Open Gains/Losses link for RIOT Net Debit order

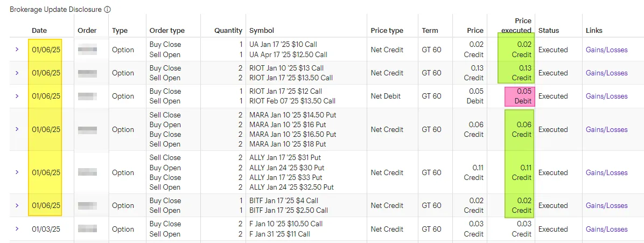click(x=607, y=96)
